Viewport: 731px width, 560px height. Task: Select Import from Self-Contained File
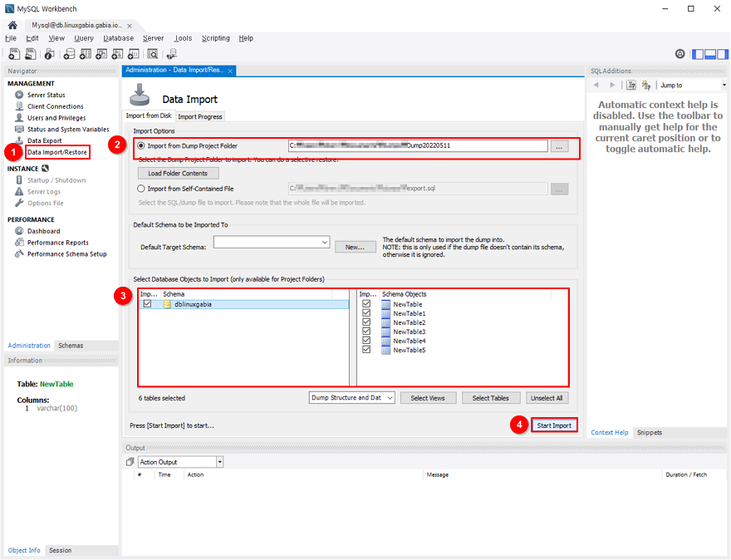[140, 189]
